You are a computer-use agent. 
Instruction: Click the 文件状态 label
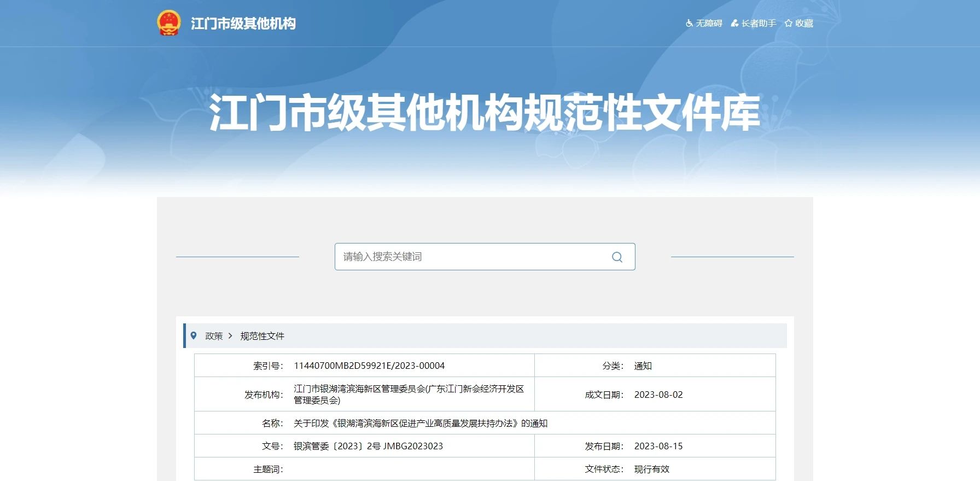[604, 469]
